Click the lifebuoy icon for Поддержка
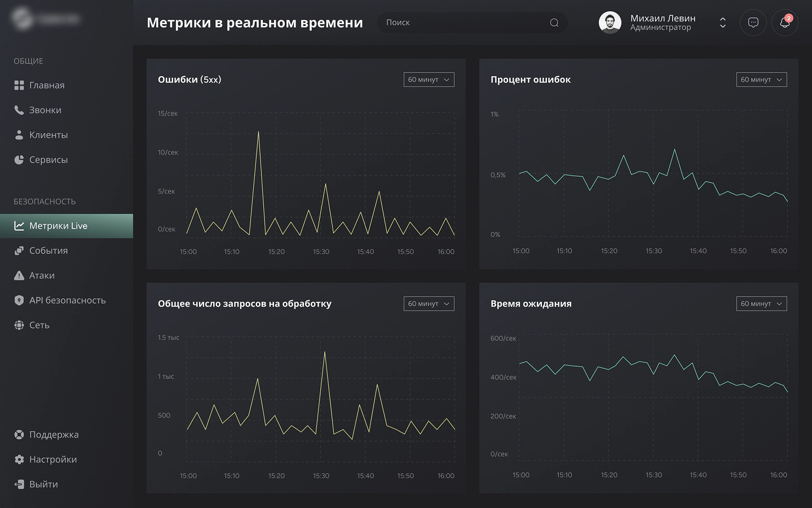The image size is (812, 508). pyautogui.click(x=19, y=435)
